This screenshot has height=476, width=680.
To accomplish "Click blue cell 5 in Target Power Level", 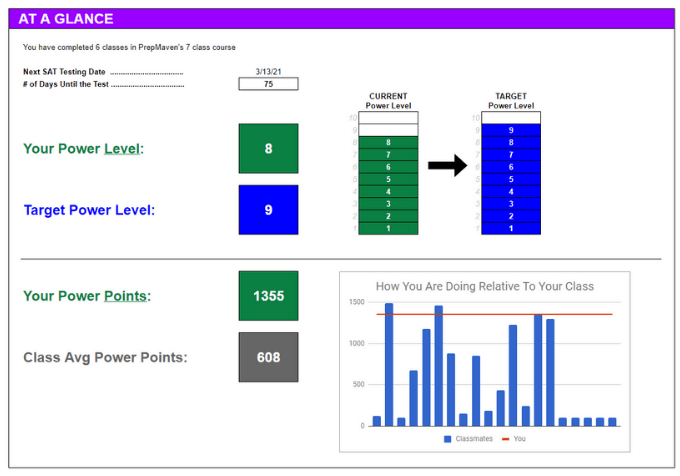I will [511, 180].
